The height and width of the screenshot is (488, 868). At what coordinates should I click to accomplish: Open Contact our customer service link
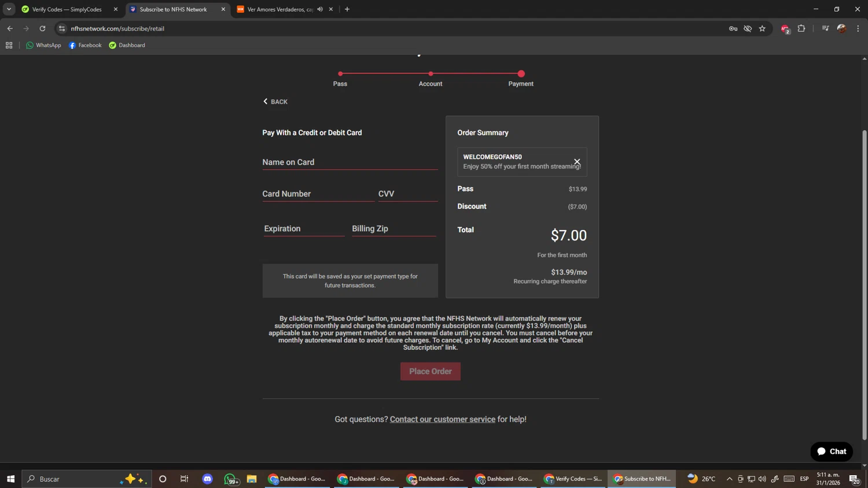point(443,419)
